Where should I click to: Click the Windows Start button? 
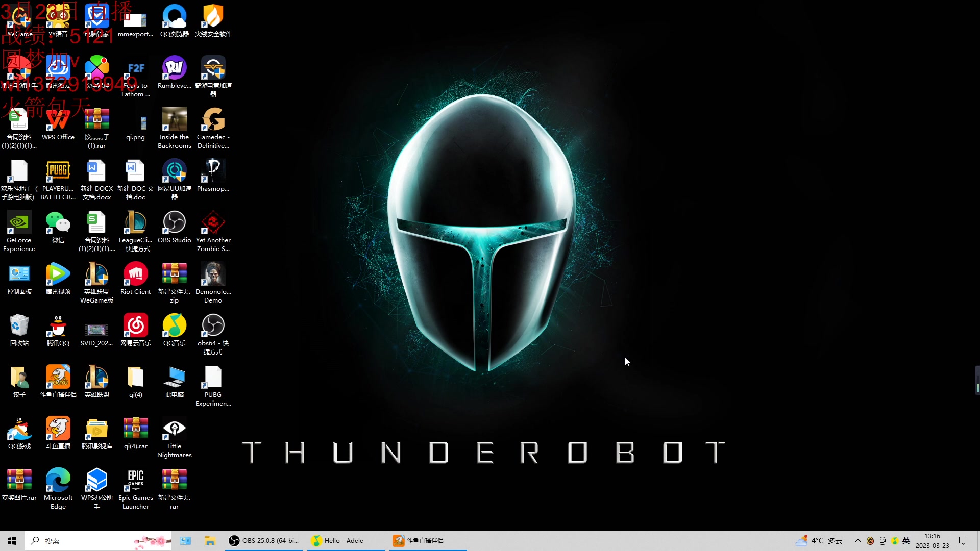pyautogui.click(x=12, y=541)
